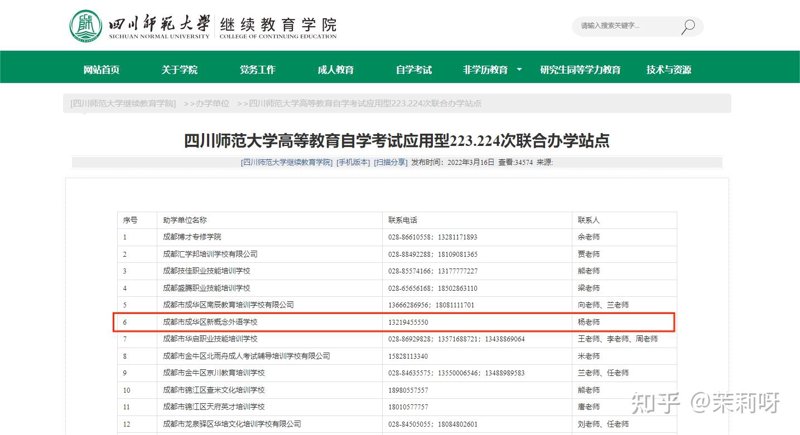Screen dimensions: 800x435
Task: Select the row 成都市龙泉驿区华培文化培训学校有限公司
Action: 397,424
